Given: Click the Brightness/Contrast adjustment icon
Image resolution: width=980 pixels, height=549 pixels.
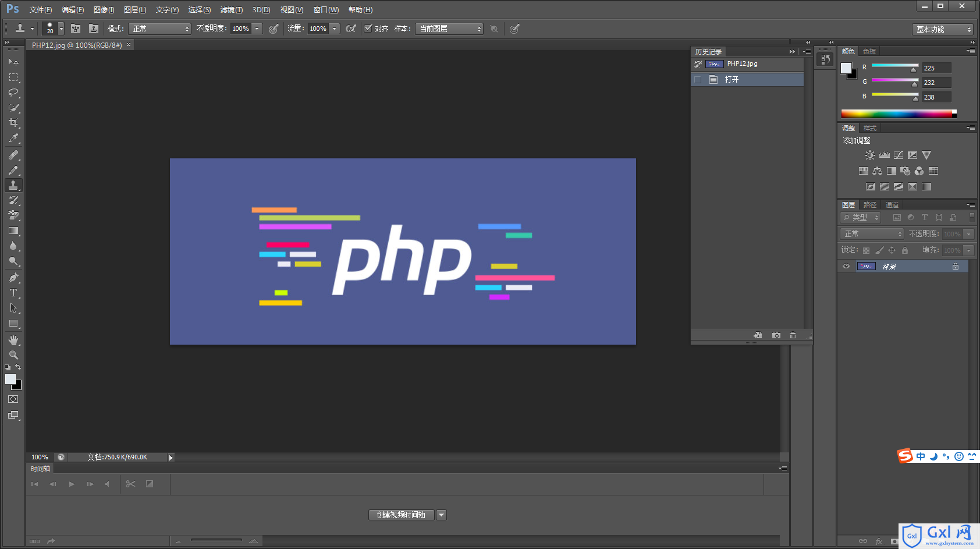Looking at the screenshot, I should [870, 155].
